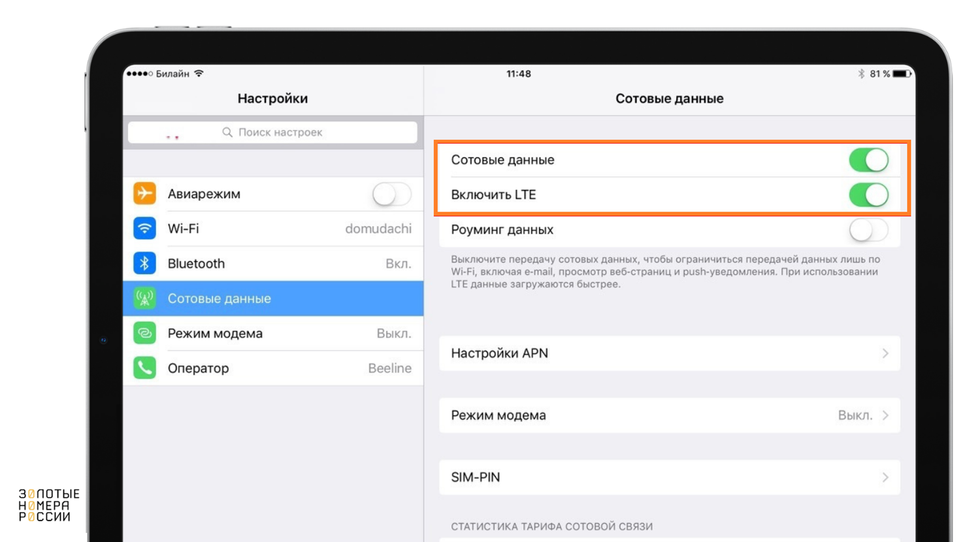
Task: Disable the Включить LTE switch
Action: (868, 195)
